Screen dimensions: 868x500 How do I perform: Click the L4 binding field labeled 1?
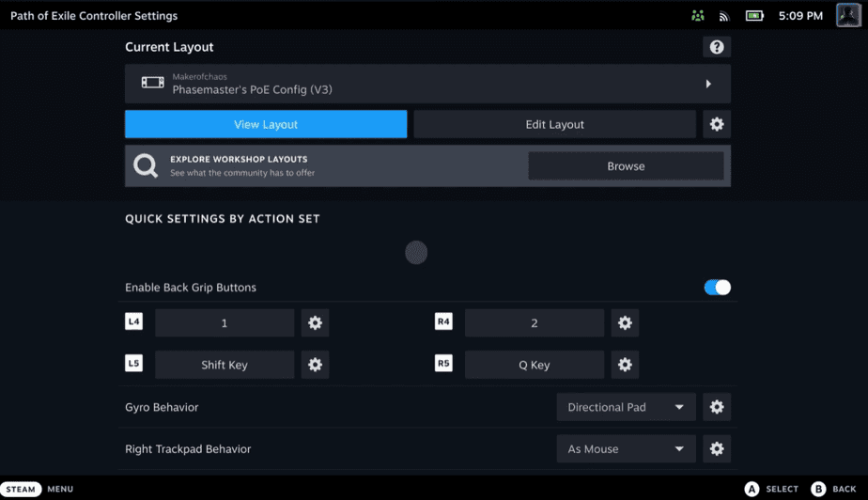[x=225, y=322]
